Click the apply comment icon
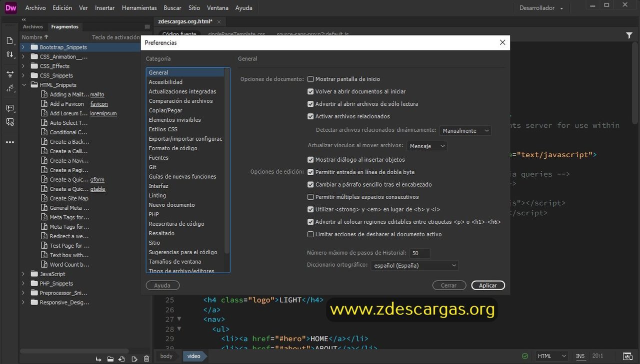640x364 pixels. (x=9, y=108)
